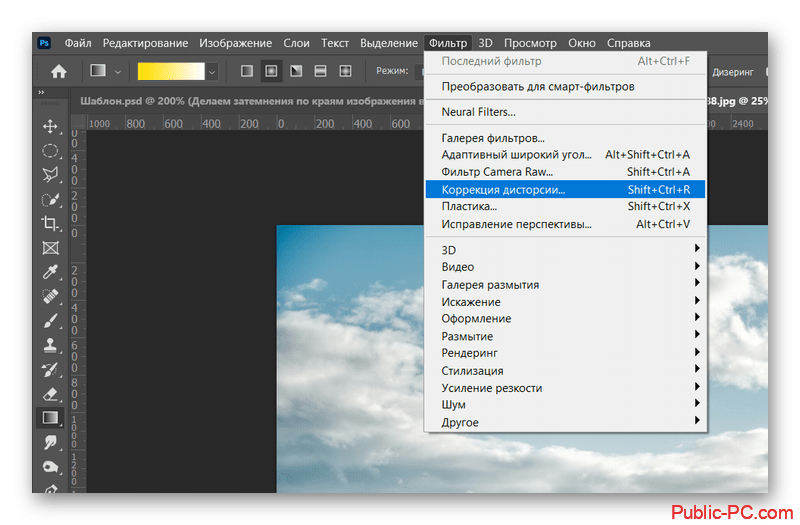The image size is (800, 525).
Task: Select the Polygonal Lasso tool
Action: pos(50,175)
